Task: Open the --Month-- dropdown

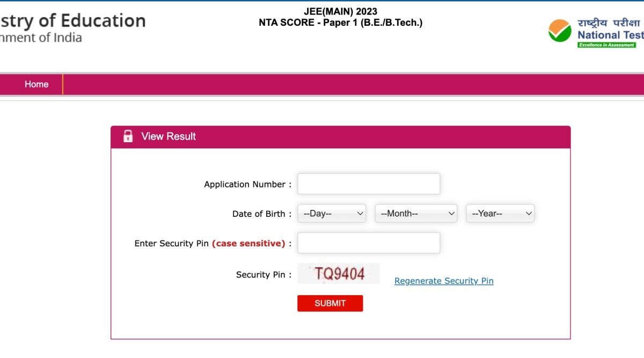Action: (x=416, y=213)
